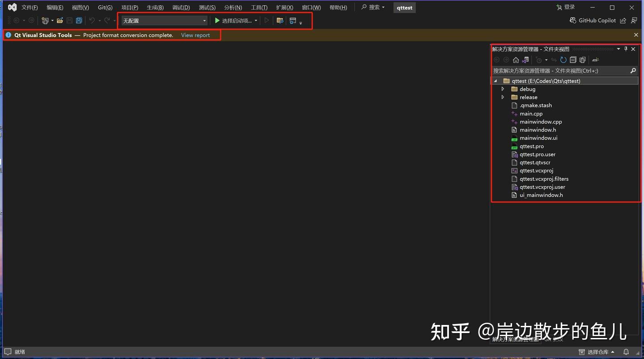
Task: Open the 扩展(X) menu
Action: pyautogui.click(x=284, y=7)
